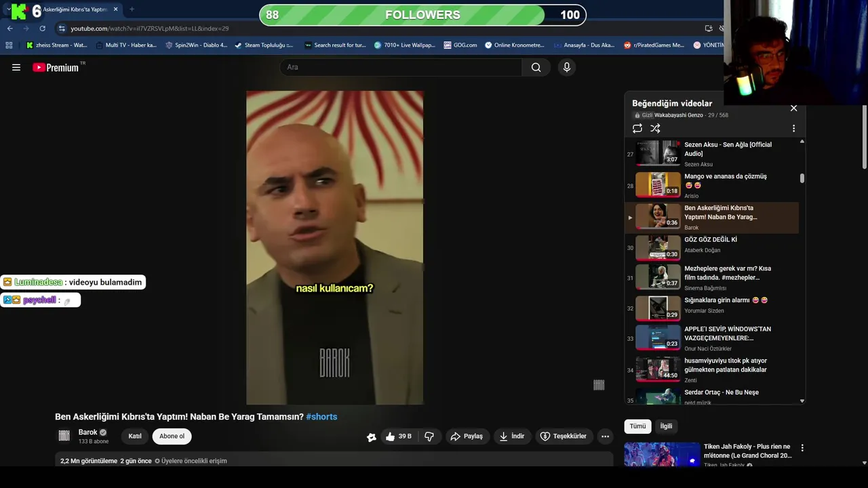Screen dimensions: 868x488
Task: Toggle playlist shuffle icon
Action: (655, 128)
